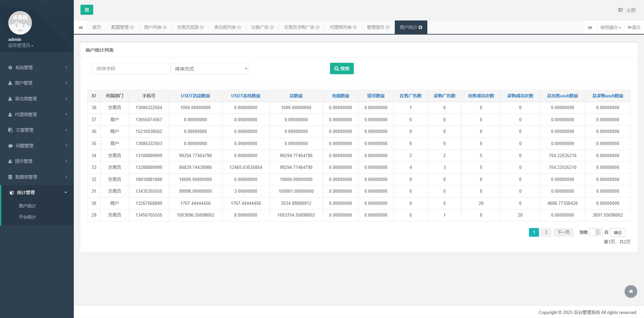Open the 主题 theme settings
The height and width of the screenshot is (318, 644).
627,10
